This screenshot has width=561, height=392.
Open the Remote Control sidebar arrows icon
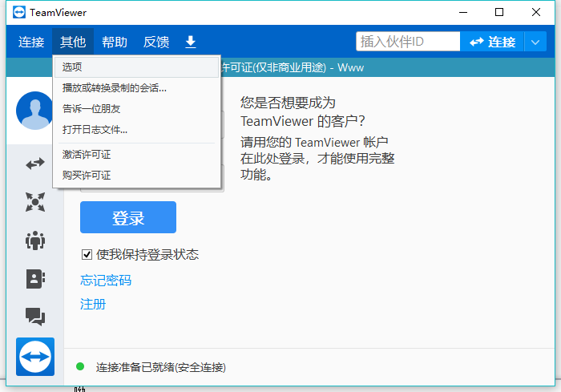(35, 164)
